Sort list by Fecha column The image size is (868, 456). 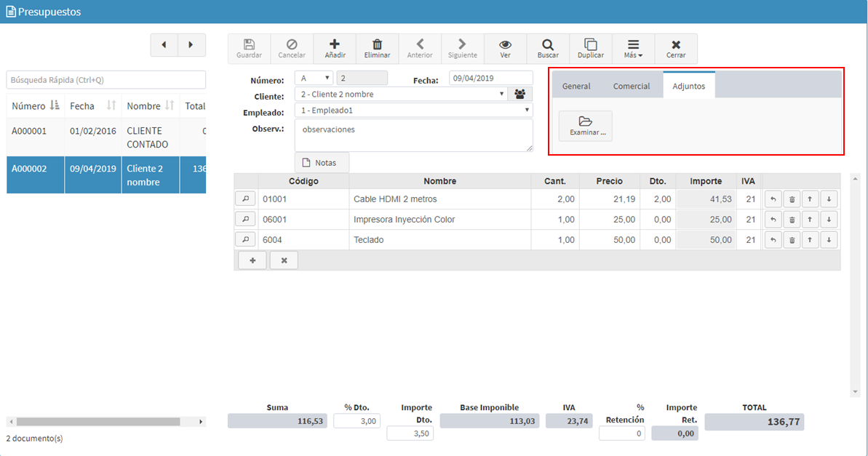pos(92,105)
